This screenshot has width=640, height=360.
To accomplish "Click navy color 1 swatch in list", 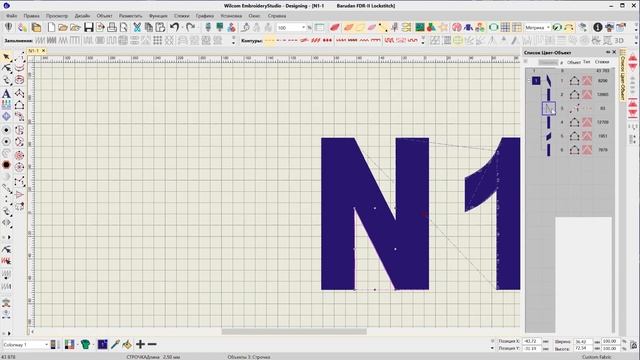I will point(536,81).
